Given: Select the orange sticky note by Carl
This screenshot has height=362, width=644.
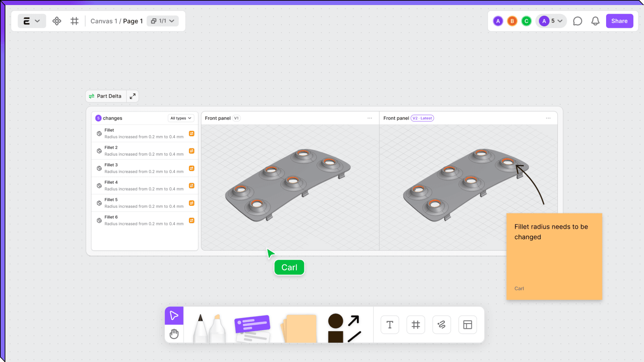Looking at the screenshot, I should click(554, 256).
